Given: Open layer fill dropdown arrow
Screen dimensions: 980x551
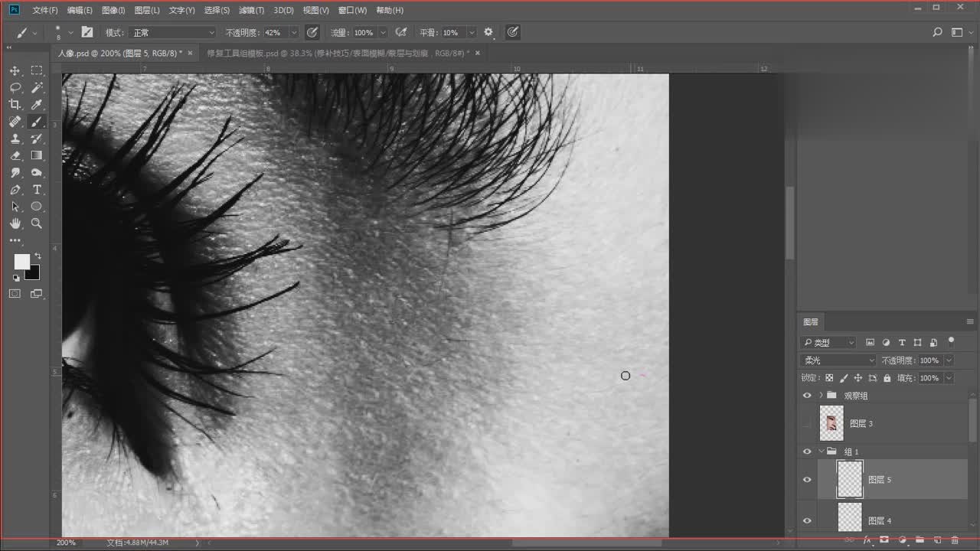Looking at the screenshot, I should coord(949,378).
